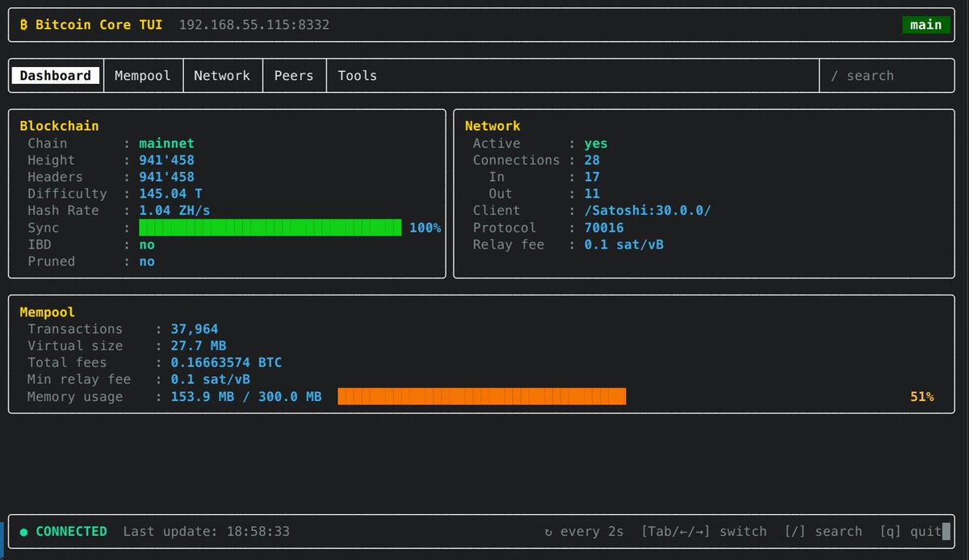
Task: Click the green connection status dot
Action: click(x=23, y=532)
